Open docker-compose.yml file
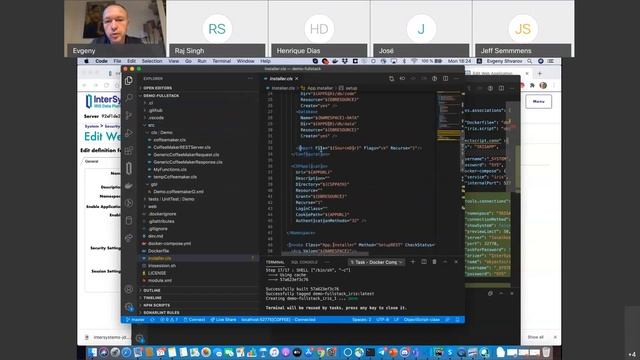 click(x=169, y=244)
